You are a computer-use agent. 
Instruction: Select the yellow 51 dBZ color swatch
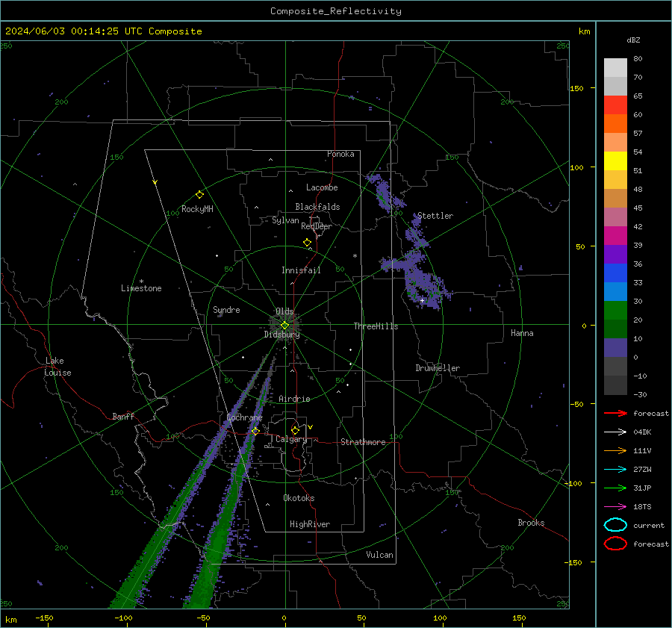pyautogui.click(x=615, y=161)
